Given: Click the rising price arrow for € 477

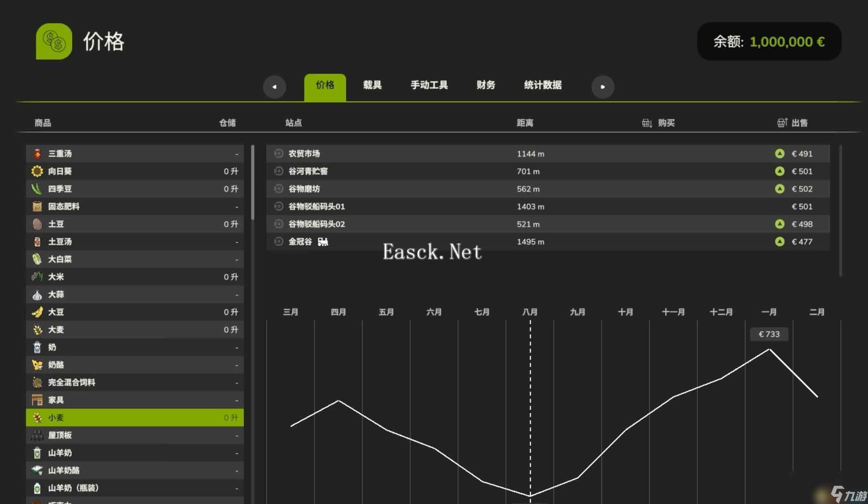Looking at the screenshot, I should [x=779, y=242].
